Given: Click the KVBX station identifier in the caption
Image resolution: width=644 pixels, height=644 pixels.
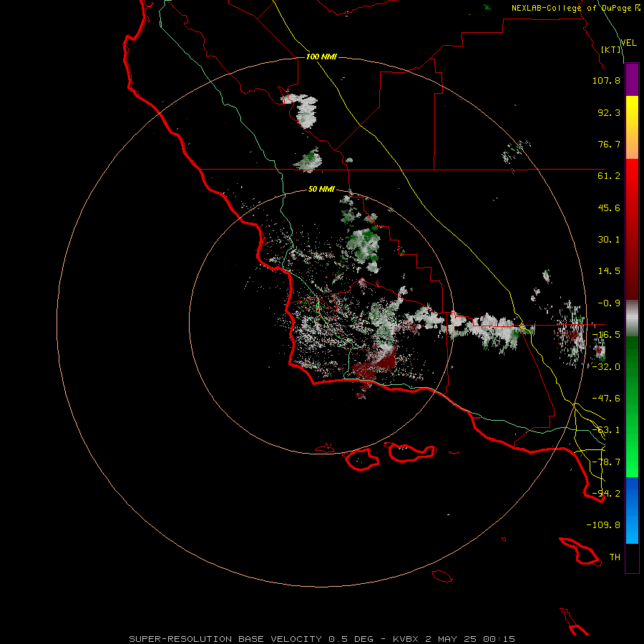Looking at the screenshot, I should pos(406,639).
